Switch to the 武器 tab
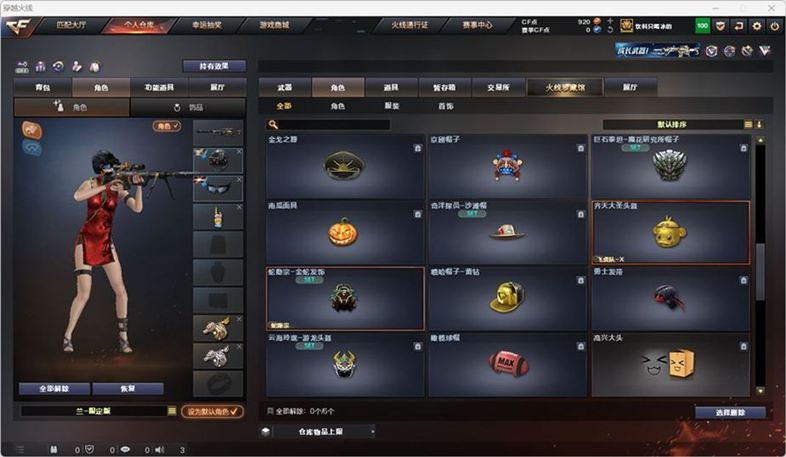Viewport: 786px width, 457px height. point(285,87)
